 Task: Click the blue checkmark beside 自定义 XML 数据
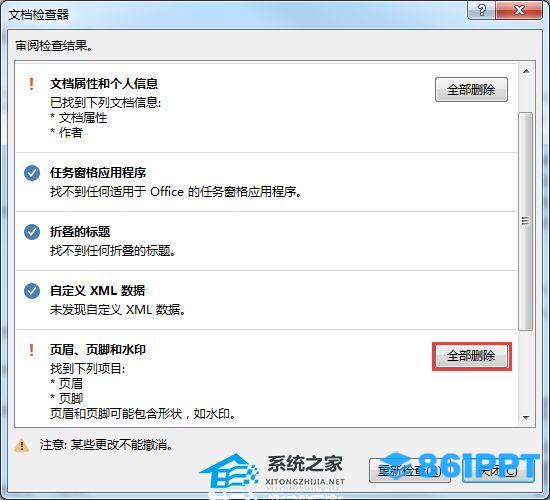pyautogui.click(x=32, y=291)
